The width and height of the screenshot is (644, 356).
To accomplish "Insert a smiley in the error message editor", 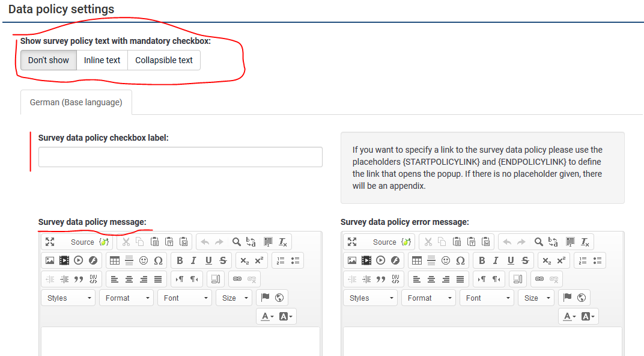I will pos(446,260).
